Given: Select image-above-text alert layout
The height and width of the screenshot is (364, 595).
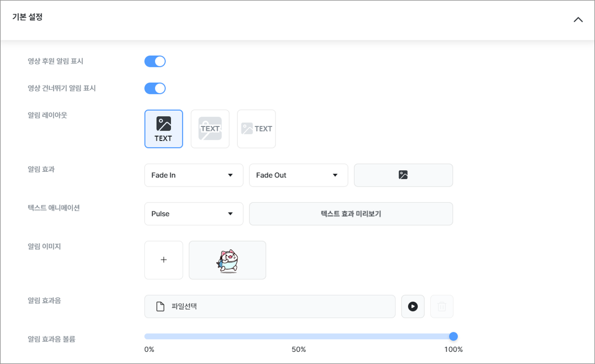Looking at the screenshot, I should [164, 129].
